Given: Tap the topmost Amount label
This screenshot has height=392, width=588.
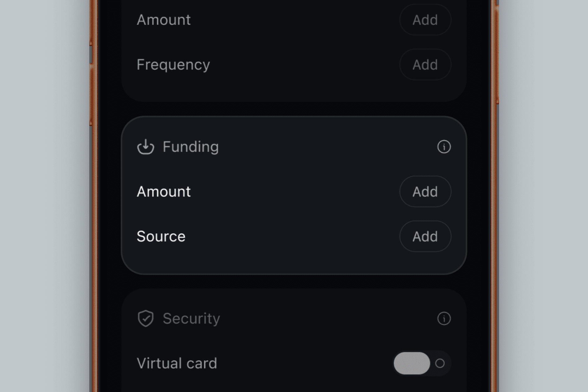Looking at the screenshot, I should click(164, 20).
